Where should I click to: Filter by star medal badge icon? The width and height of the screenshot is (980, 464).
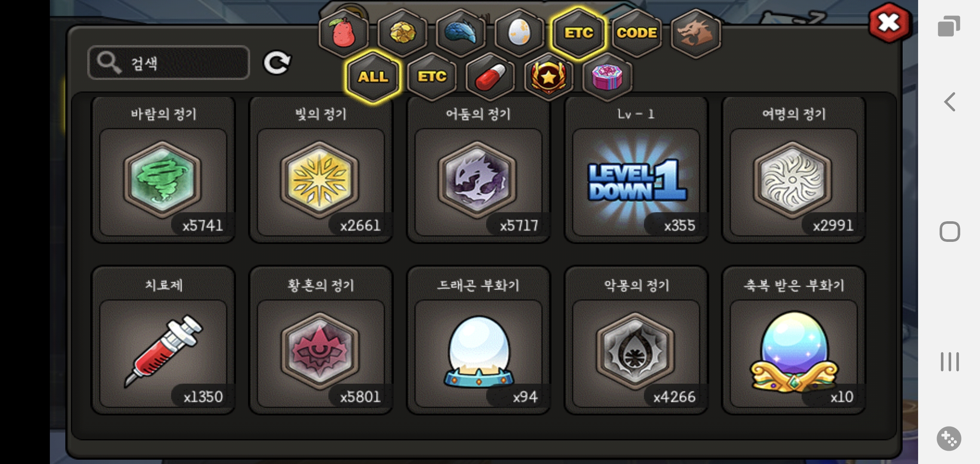[x=549, y=77]
